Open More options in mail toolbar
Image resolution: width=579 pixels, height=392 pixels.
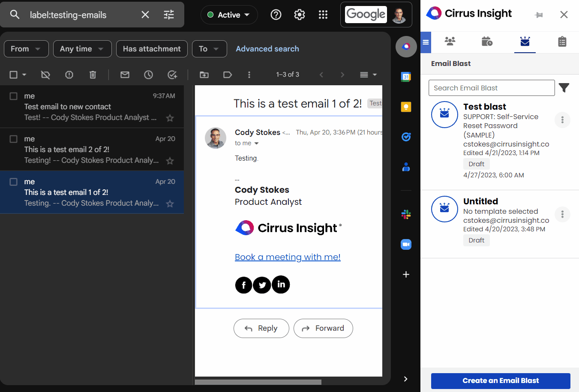tap(249, 75)
